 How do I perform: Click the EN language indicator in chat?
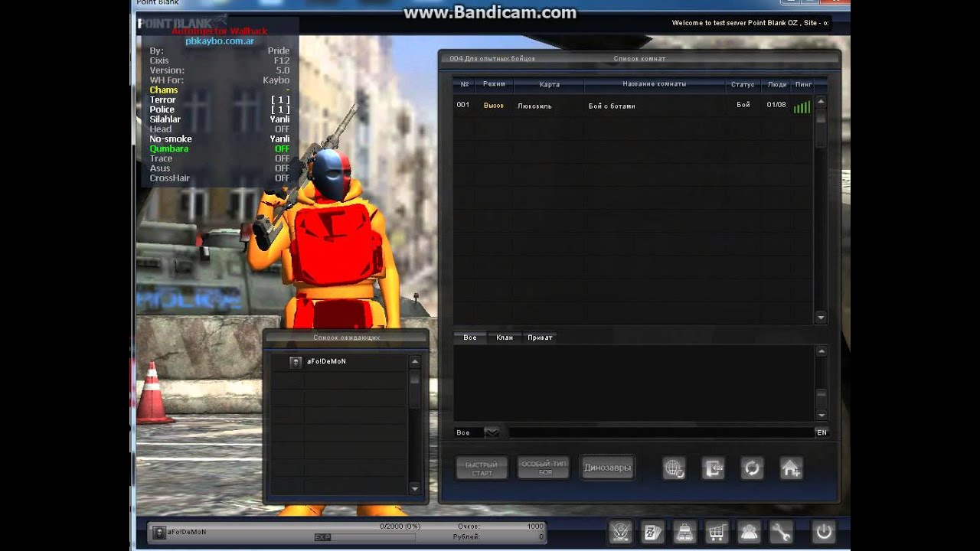tap(822, 432)
